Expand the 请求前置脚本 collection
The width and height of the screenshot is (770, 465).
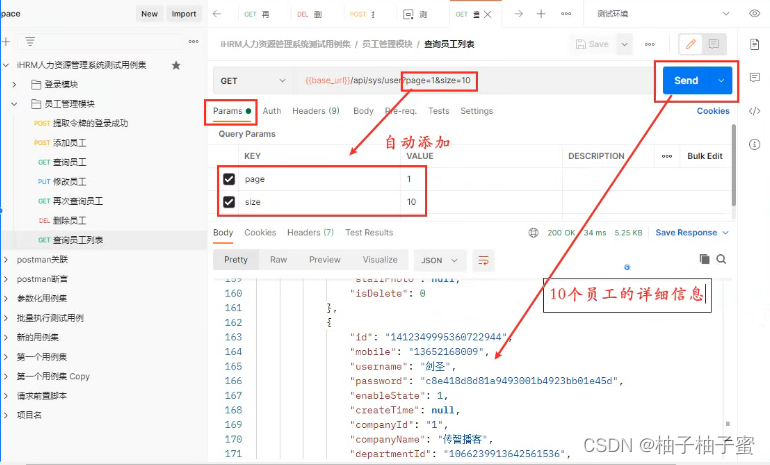click(6, 396)
